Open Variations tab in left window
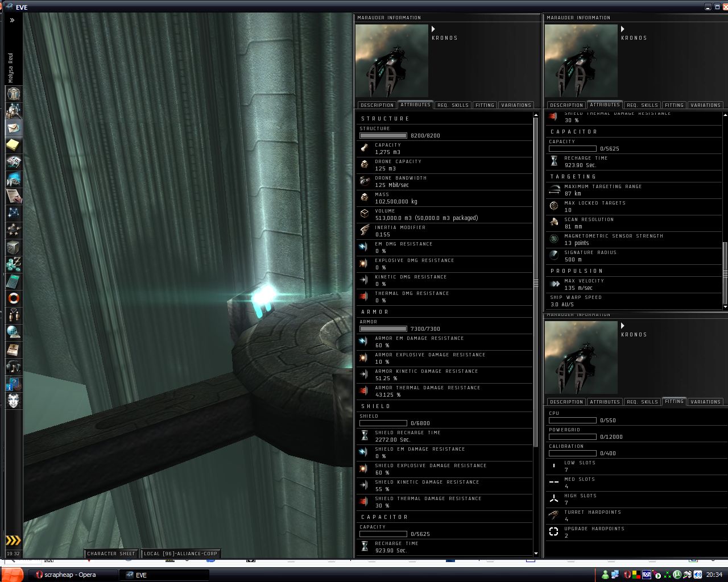The width and height of the screenshot is (728, 582). (x=516, y=105)
